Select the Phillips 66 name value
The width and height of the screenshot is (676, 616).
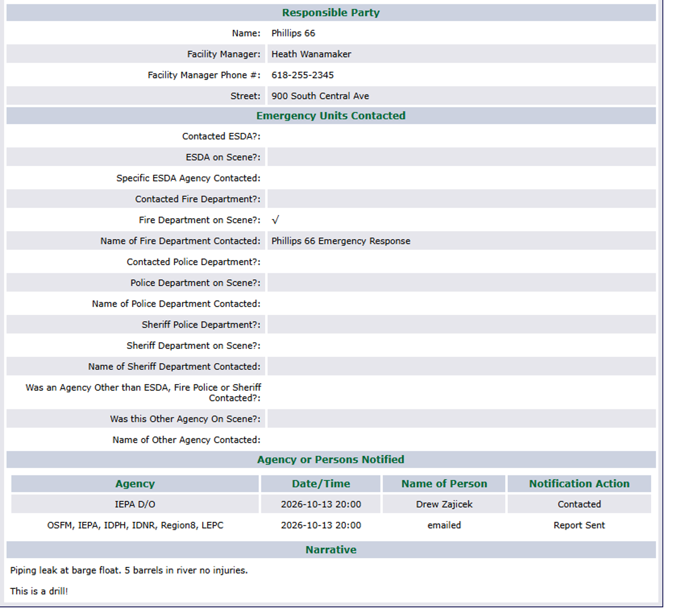click(x=293, y=33)
